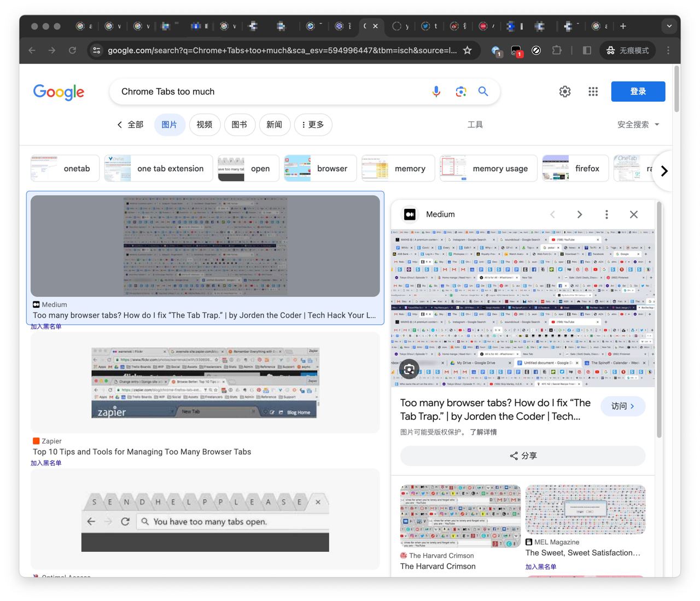This screenshot has width=700, height=601.
Task: Click the 访问 visit button
Action: tap(623, 406)
